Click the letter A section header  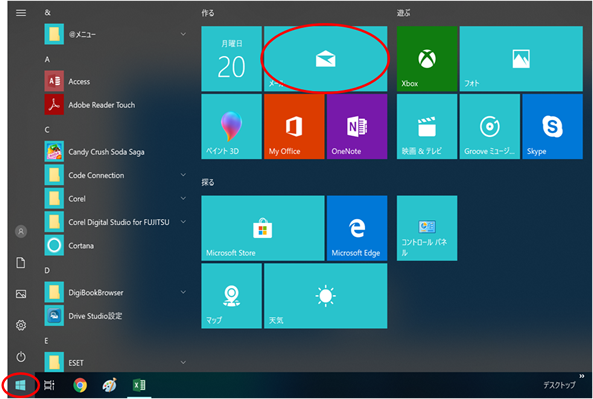click(x=47, y=59)
